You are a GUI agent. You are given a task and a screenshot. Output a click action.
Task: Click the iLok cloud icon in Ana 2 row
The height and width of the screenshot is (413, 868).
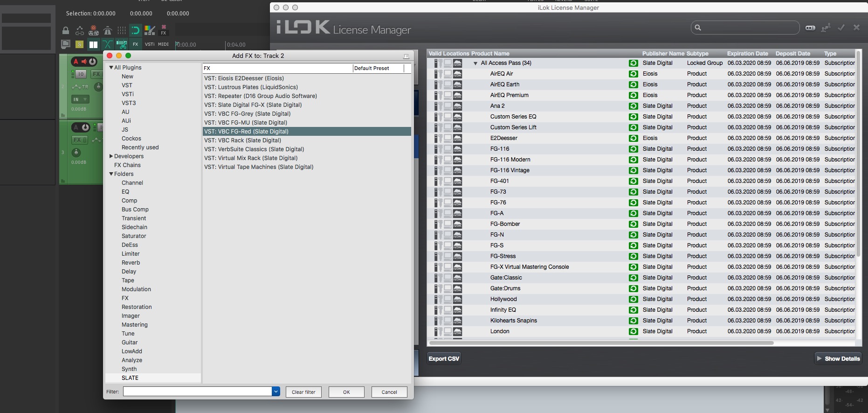click(x=457, y=106)
